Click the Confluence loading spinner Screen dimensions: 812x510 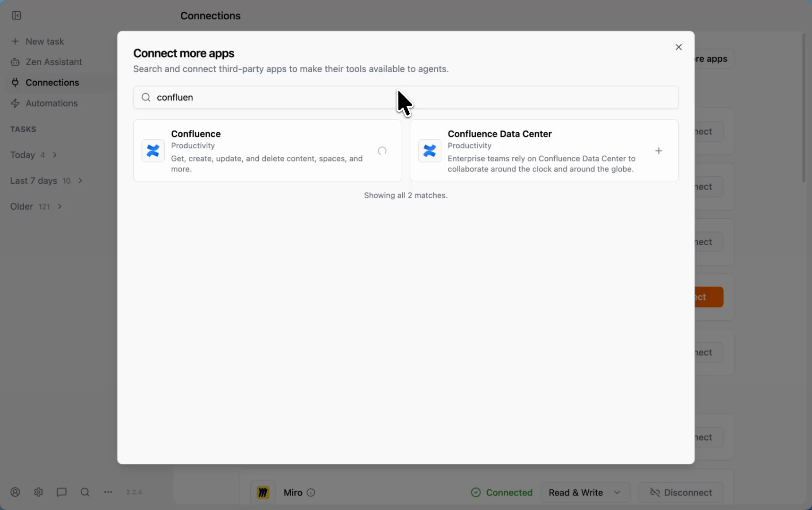[x=382, y=151]
